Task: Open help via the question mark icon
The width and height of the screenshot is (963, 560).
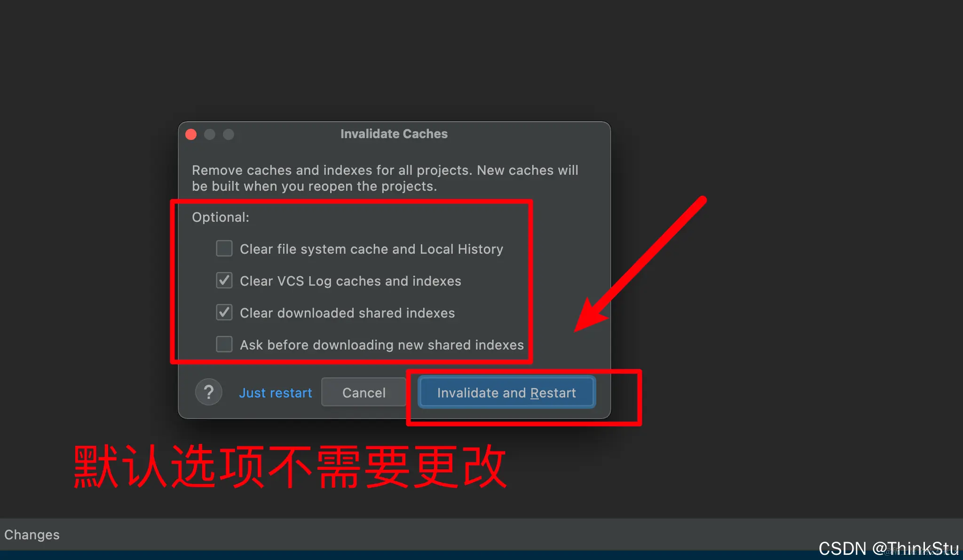Action: pyautogui.click(x=209, y=392)
